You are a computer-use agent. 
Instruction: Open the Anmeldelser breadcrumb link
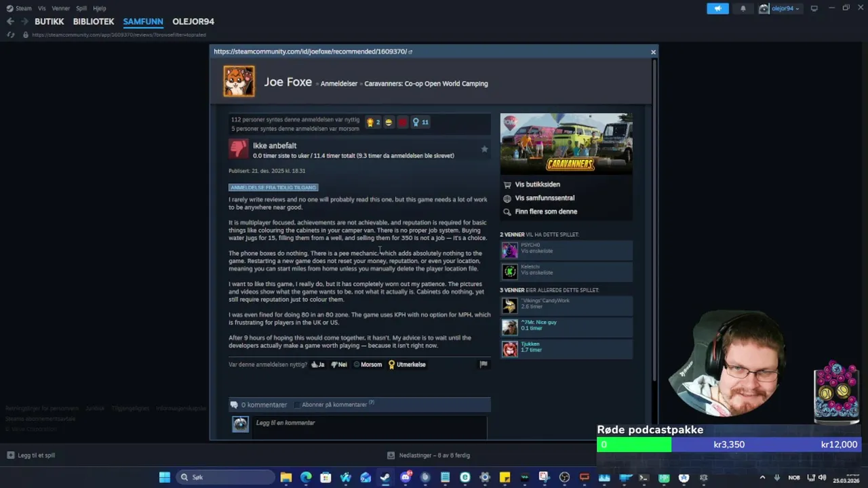(x=339, y=84)
